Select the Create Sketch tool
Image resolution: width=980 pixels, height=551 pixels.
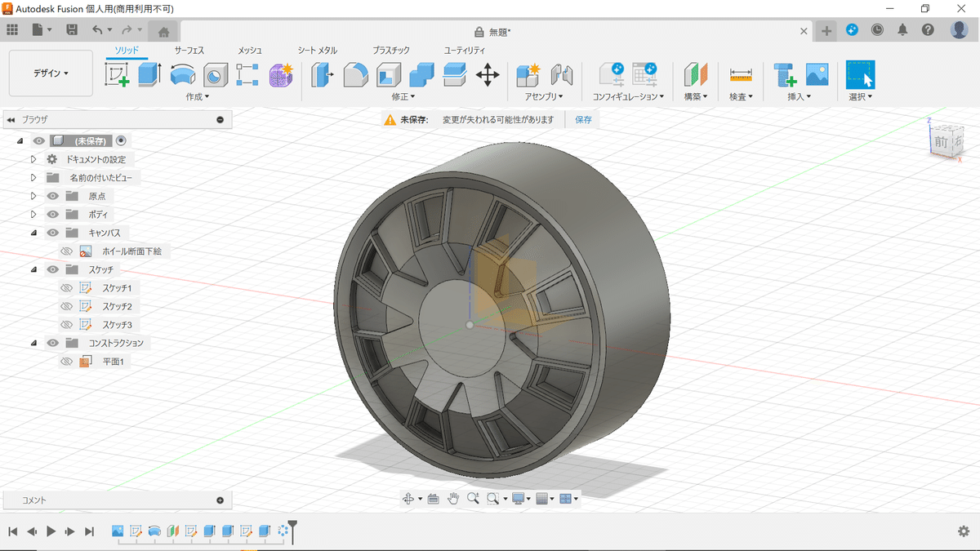[117, 75]
